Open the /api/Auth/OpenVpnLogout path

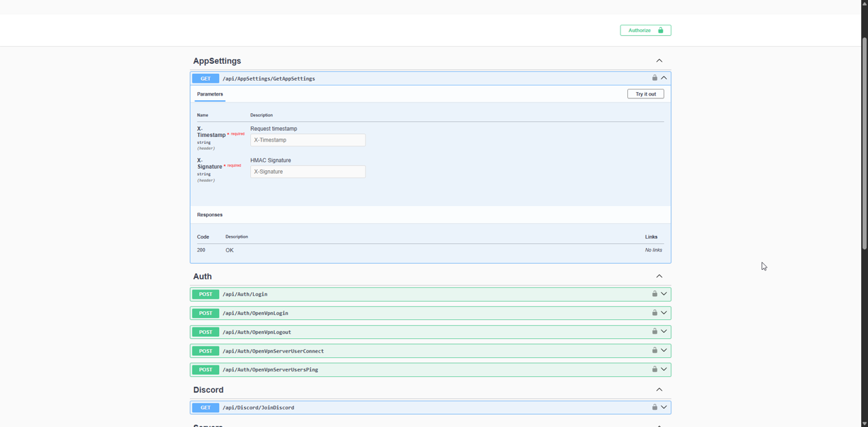pos(257,332)
